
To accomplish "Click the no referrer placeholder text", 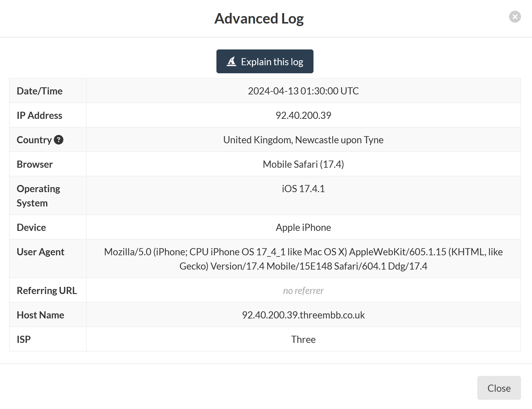I will pos(303,290).
